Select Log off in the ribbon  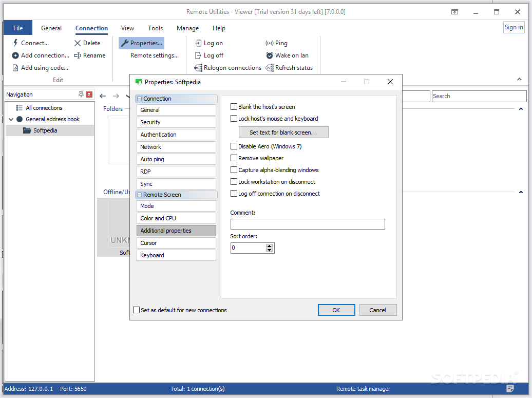[x=208, y=55]
